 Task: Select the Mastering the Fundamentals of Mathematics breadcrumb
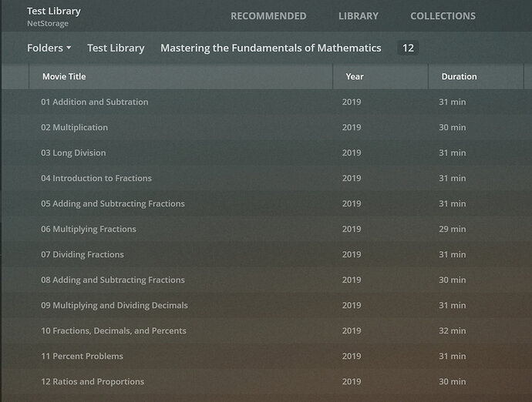(271, 48)
